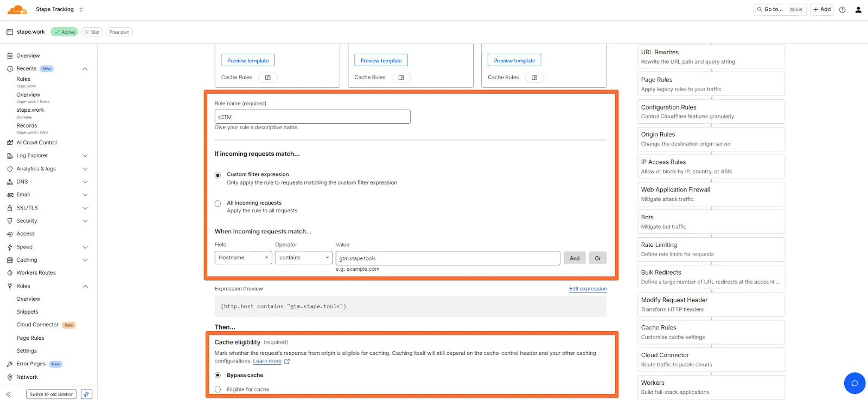868x400 pixels.
Task: Go to Workers Routes in sidebar
Action: tap(36, 273)
